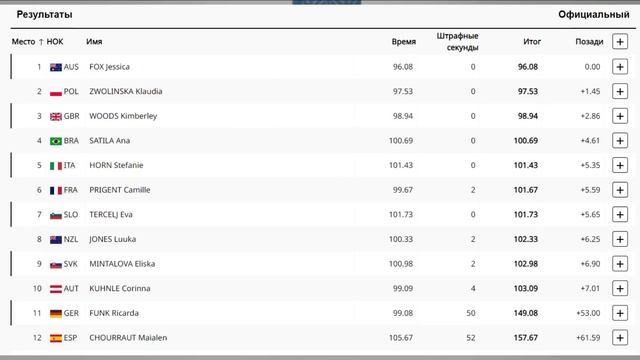Click the Результаты heading

click(x=44, y=14)
